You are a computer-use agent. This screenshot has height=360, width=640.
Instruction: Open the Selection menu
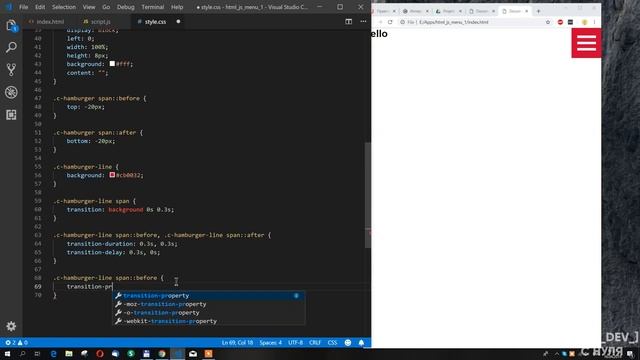tap(64, 7)
